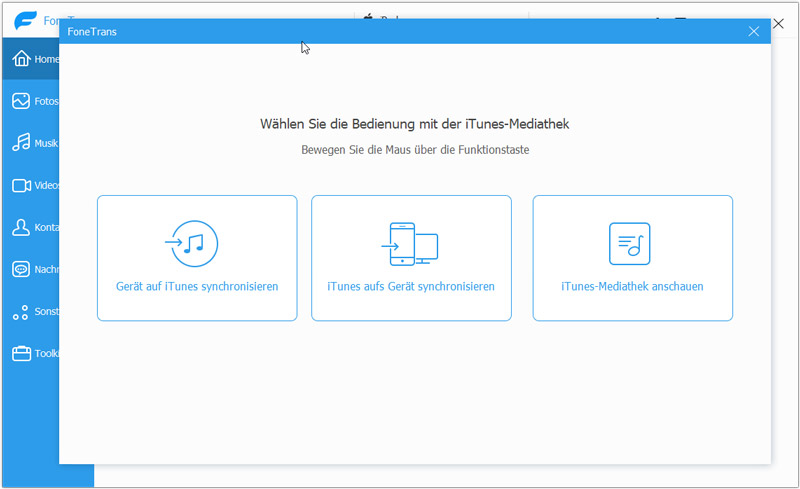Close the FoneTrans dialog
Image resolution: width=800 pixels, height=489 pixels.
[x=754, y=32]
